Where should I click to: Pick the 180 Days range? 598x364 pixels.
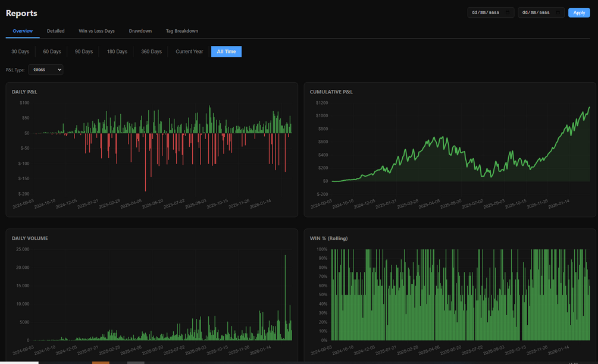[117, 52]
